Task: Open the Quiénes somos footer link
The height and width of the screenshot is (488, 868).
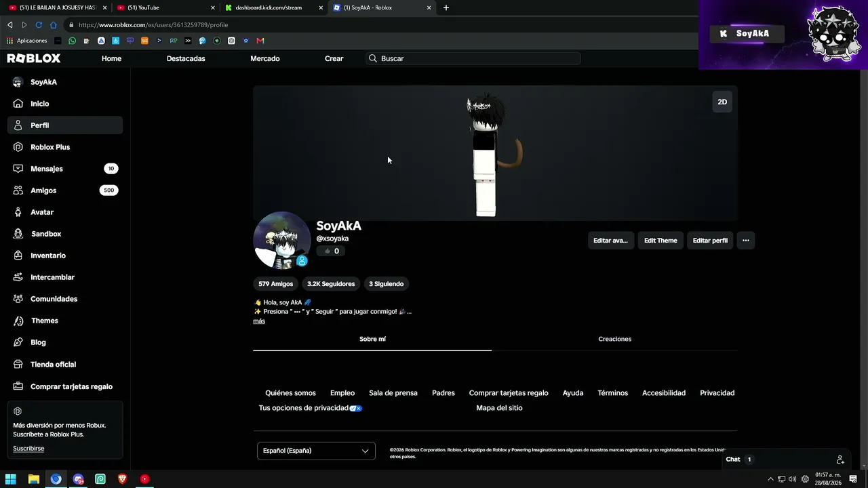Action: pos(290,393)
